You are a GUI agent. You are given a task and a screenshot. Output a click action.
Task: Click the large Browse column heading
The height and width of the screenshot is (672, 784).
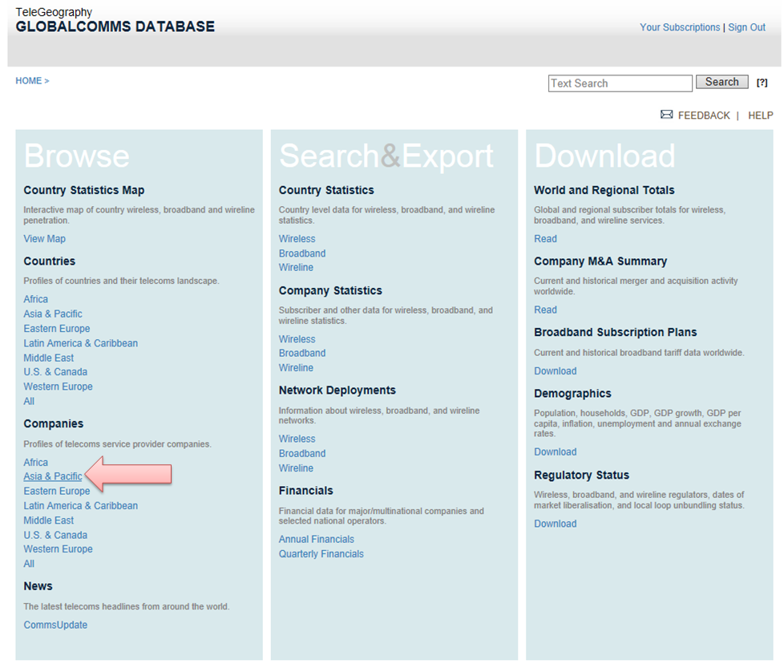pos(76,156)
